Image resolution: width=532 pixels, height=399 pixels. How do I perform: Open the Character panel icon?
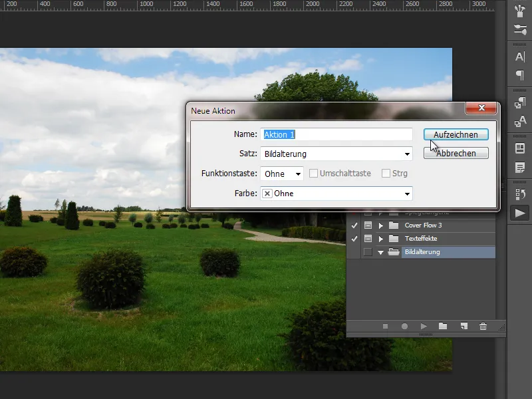pyautogui.click(x=519, y=57)
